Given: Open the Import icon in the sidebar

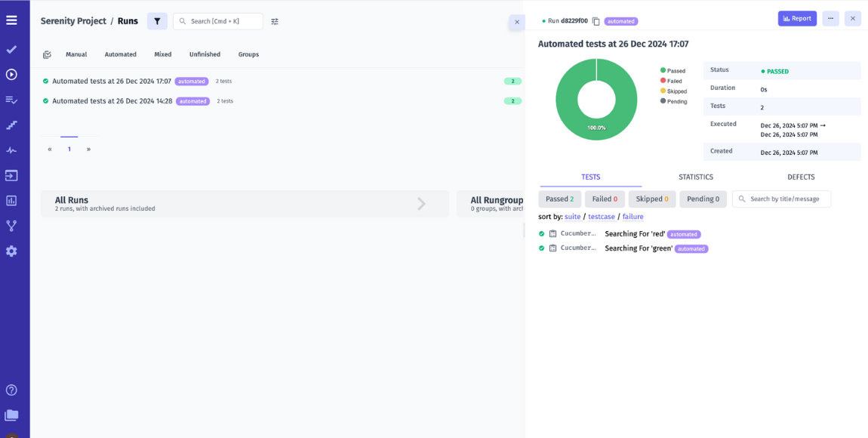Looking at the screenshot, I should click(11, 174).
